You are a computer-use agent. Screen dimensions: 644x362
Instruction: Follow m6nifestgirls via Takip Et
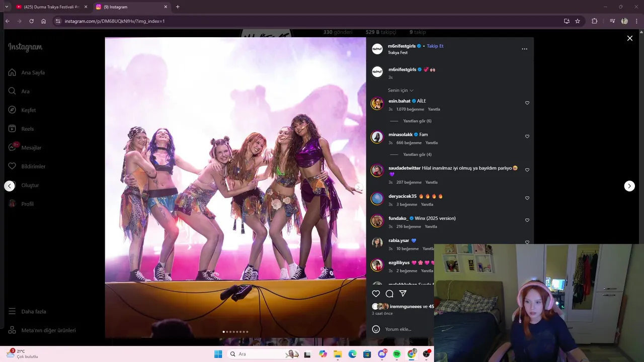click(x=435, y=46)
